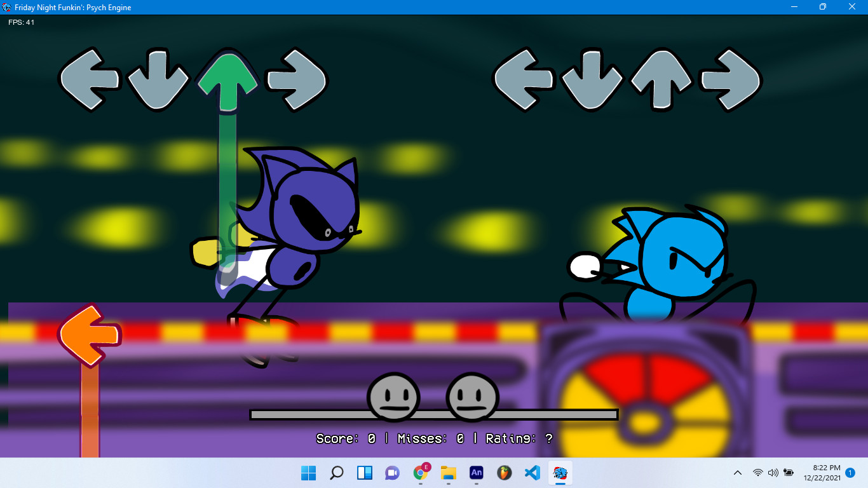The height and width of the screenshot is (488, 868).
Task: Click the down arrow in player's strum line
Action: pos(158,79)
